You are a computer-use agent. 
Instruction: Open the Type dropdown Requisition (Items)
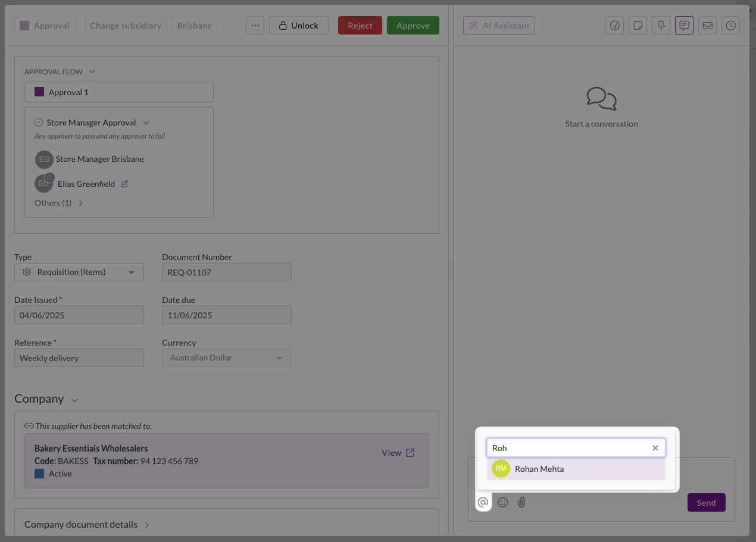(79, 272)
